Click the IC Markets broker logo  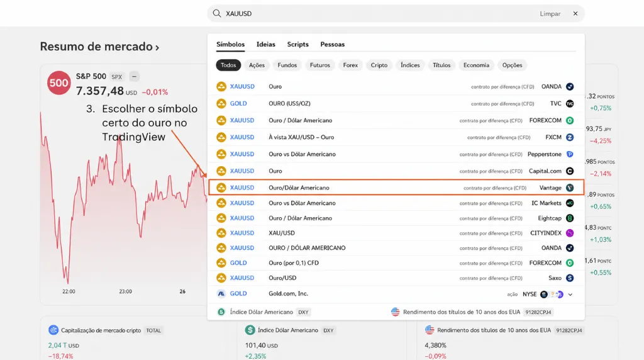coord(570,203)
